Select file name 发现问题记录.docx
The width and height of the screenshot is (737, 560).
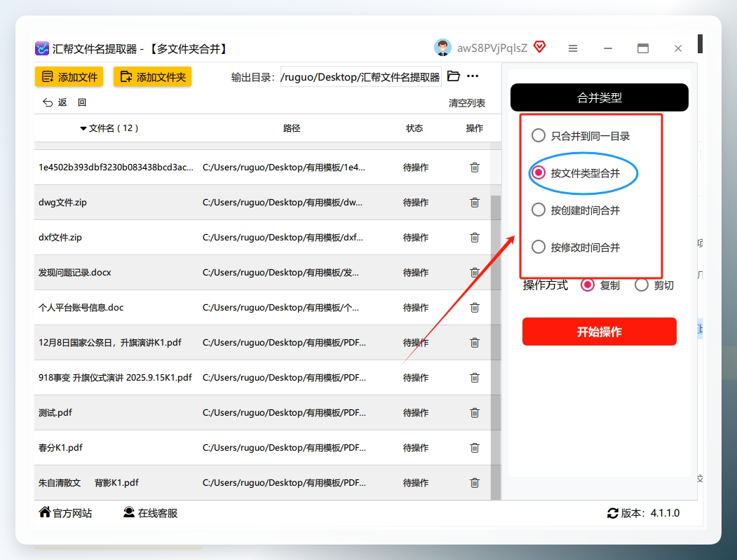[x=75, y=273]
